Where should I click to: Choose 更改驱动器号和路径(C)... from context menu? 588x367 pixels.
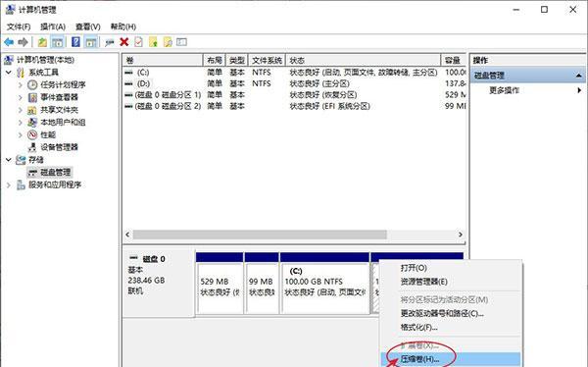[x=442, y=313]
